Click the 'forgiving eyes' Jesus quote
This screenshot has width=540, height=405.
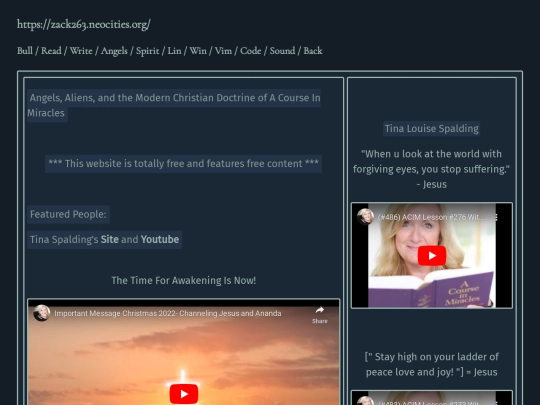pos(432,169)
